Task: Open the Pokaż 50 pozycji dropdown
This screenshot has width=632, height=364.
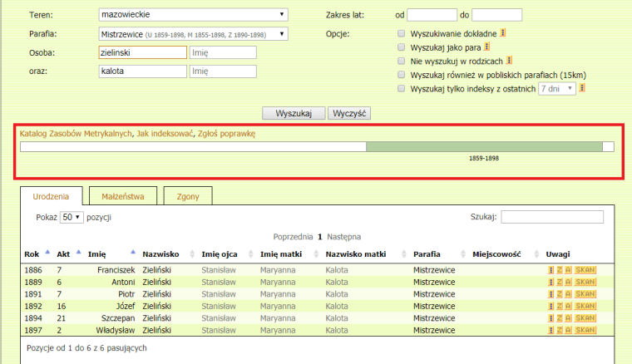Action: coord(72,218)
